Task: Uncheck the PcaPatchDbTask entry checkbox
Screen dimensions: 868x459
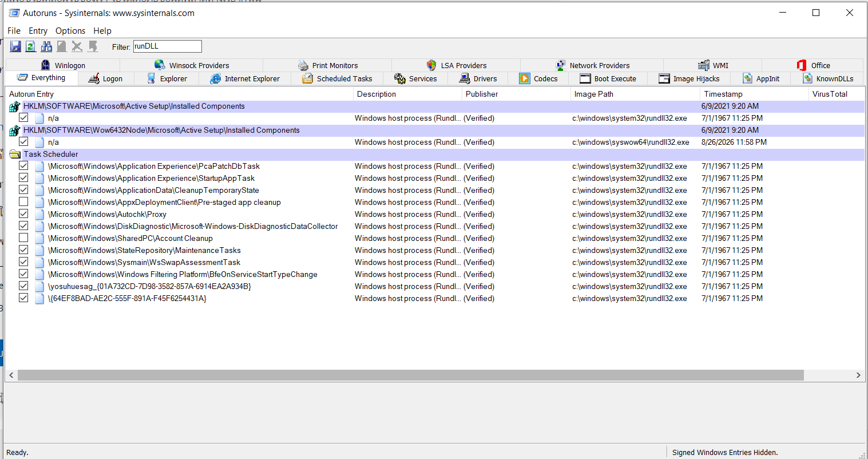Action: (23, 166)
